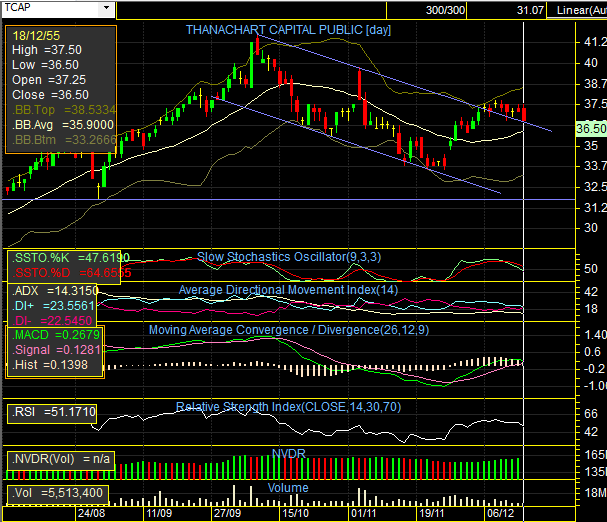Click the .RSI =51.1710 reading
The height and width of the screenshot is (522, 607).
coord(53,412)
